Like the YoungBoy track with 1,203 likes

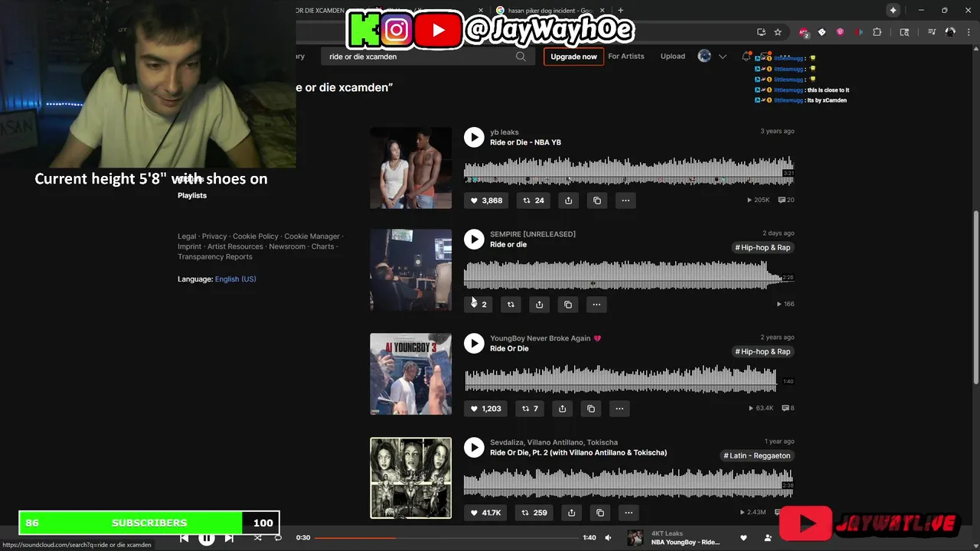(x=485, y=409)
